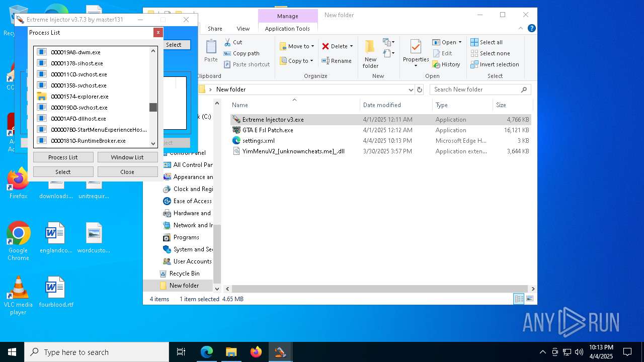Viewport: 644px width, 362px height.
Task: Open Explorer Help question mark icon
Action: [531, 29]
